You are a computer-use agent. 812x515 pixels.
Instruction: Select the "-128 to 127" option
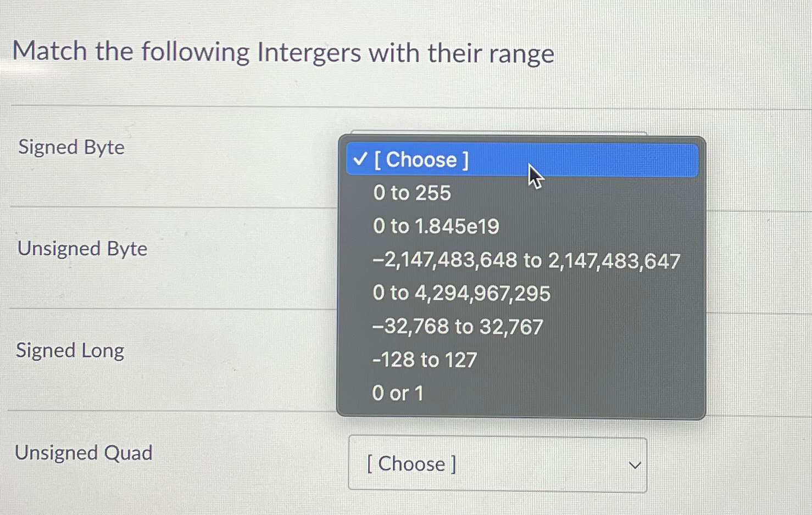424,360
